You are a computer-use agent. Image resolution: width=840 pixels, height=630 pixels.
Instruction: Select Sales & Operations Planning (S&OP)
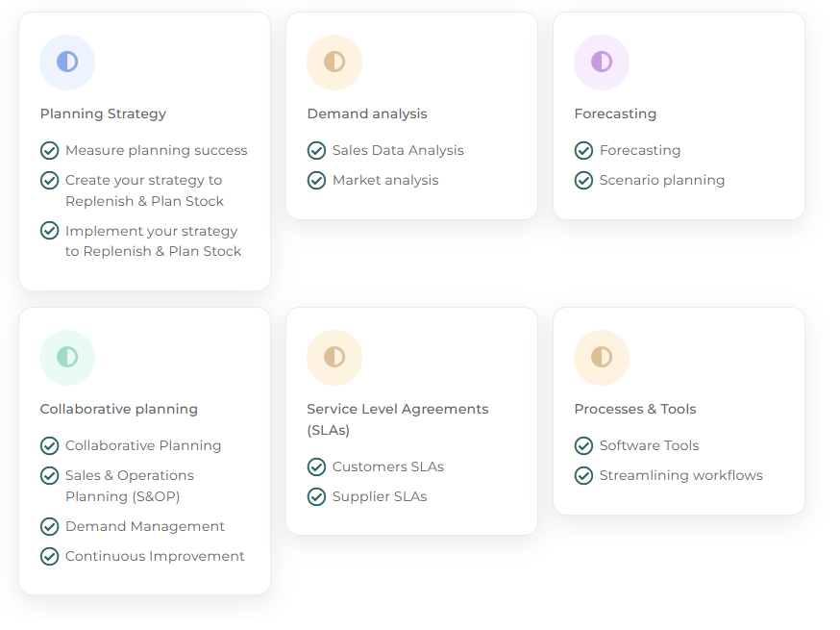pyautogui.click(x=130, y=486)
